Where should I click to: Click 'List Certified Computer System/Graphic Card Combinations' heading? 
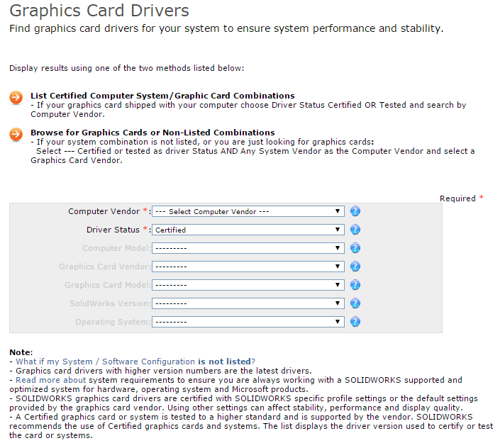coord(162,96)
